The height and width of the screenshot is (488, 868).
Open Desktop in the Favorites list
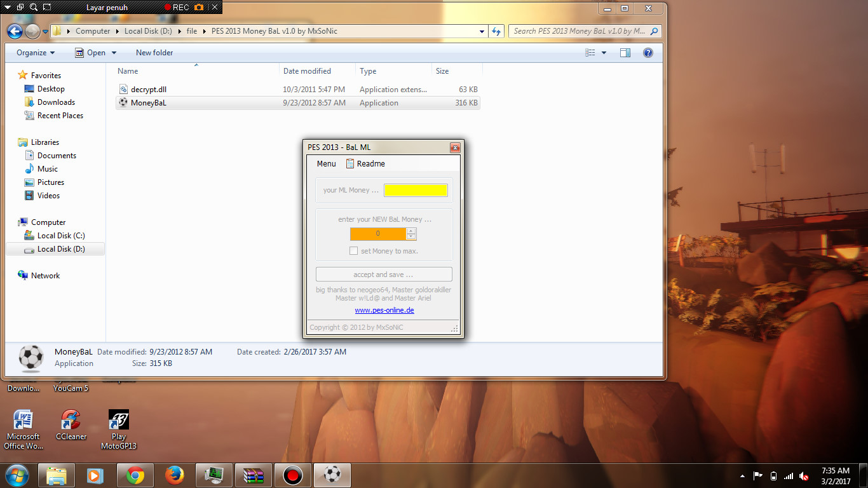(51, 89)
